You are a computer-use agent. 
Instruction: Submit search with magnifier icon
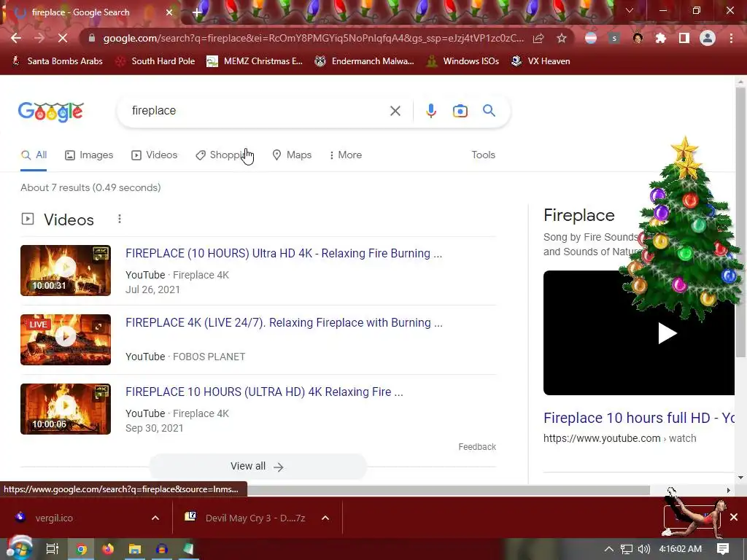pyautogui.click(x=489, y=111)
